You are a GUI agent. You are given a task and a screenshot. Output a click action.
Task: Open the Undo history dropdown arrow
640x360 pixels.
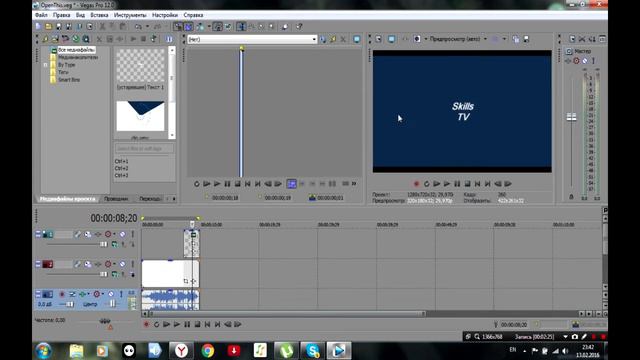point(147,27)
